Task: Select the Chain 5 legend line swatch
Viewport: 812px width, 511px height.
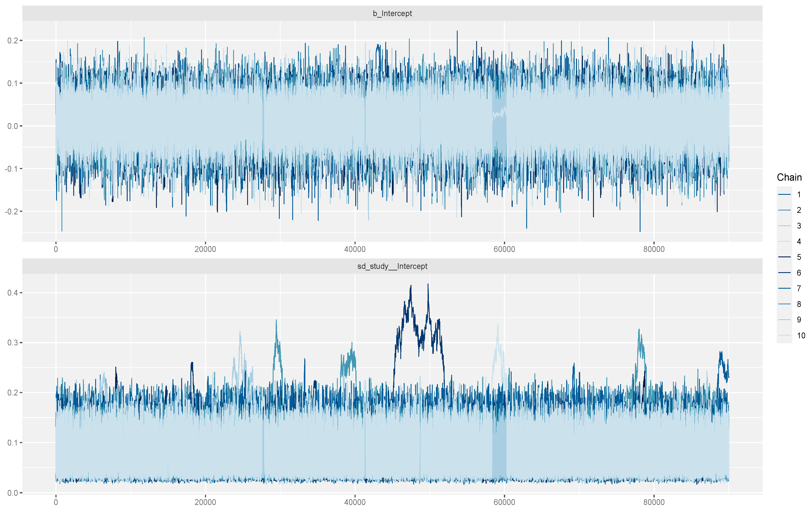Action: coord(784,257)
